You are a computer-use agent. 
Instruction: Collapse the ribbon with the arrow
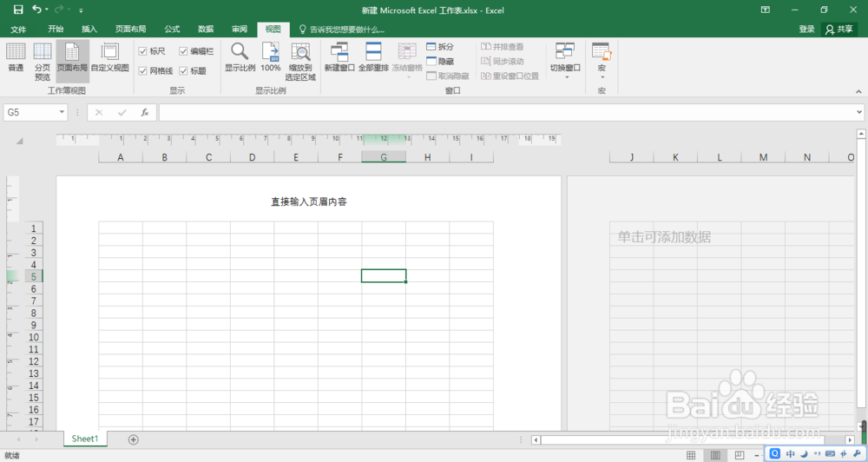pos(858,92)
